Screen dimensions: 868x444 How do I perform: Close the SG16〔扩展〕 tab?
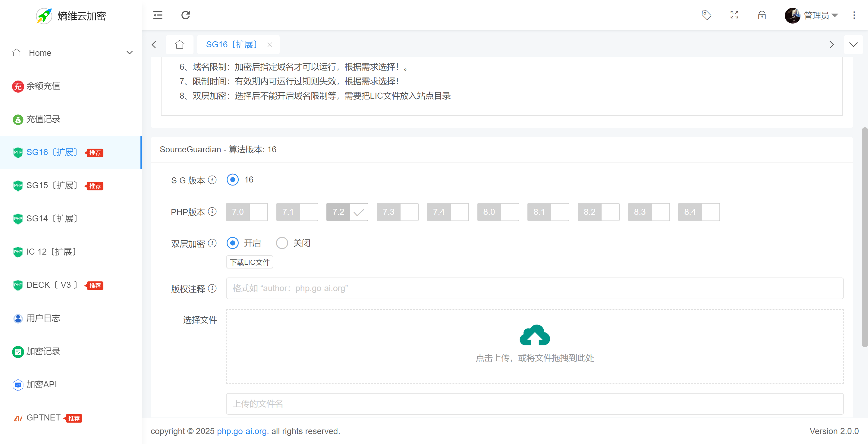click(x=269, y=45)
